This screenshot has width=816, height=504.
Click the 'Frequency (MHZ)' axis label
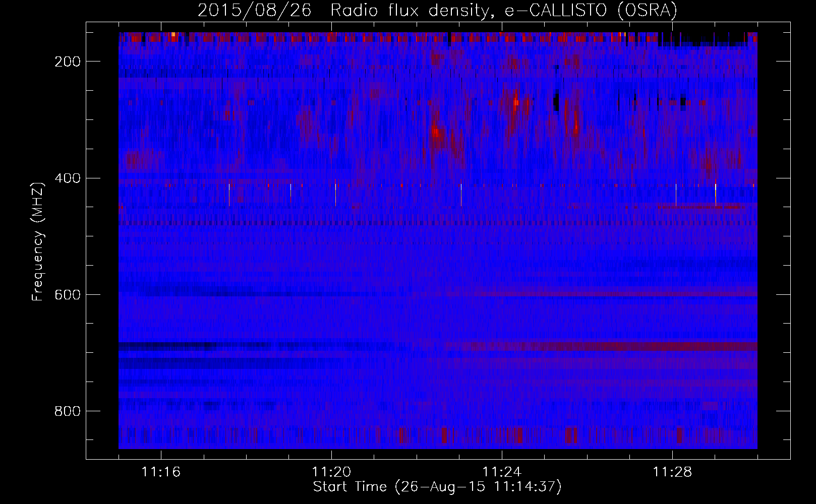(x=38, y=241)
